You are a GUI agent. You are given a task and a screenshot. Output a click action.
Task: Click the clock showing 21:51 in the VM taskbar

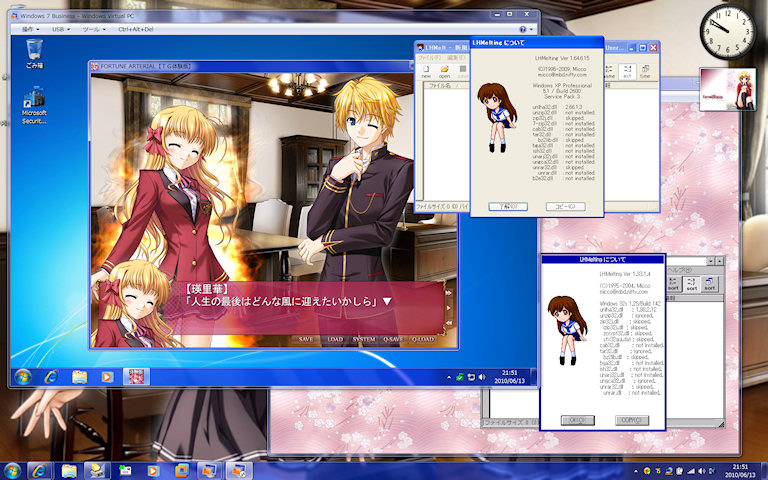(x=509, y=377)
